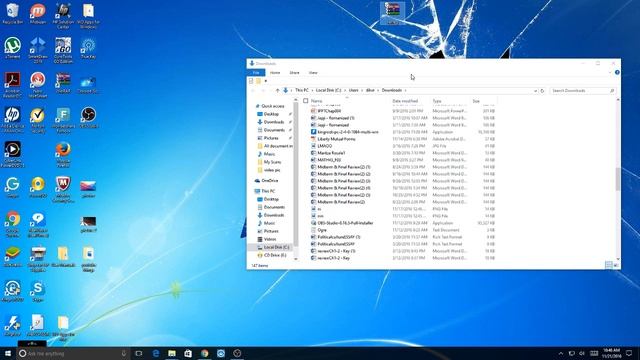Click the breadcrumb chevron after Local Disk (C:)

click(345, 90)
